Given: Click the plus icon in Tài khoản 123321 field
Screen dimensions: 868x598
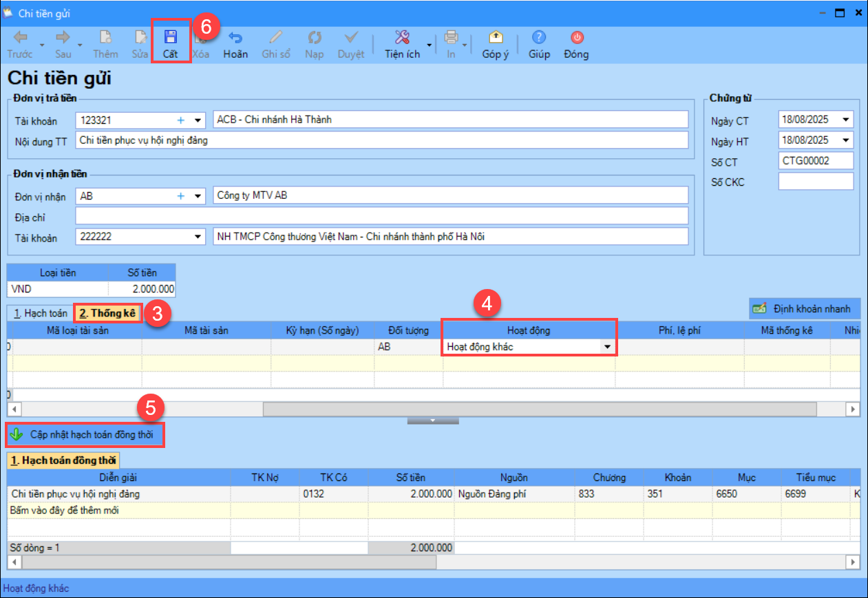Looking at the screenshot, I should tap(181, 120).
